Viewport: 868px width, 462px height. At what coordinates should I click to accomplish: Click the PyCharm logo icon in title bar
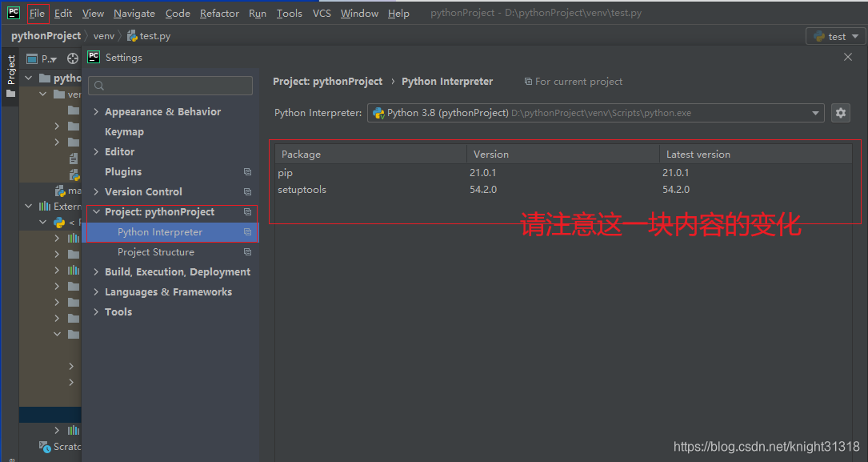tap(14, 13)
